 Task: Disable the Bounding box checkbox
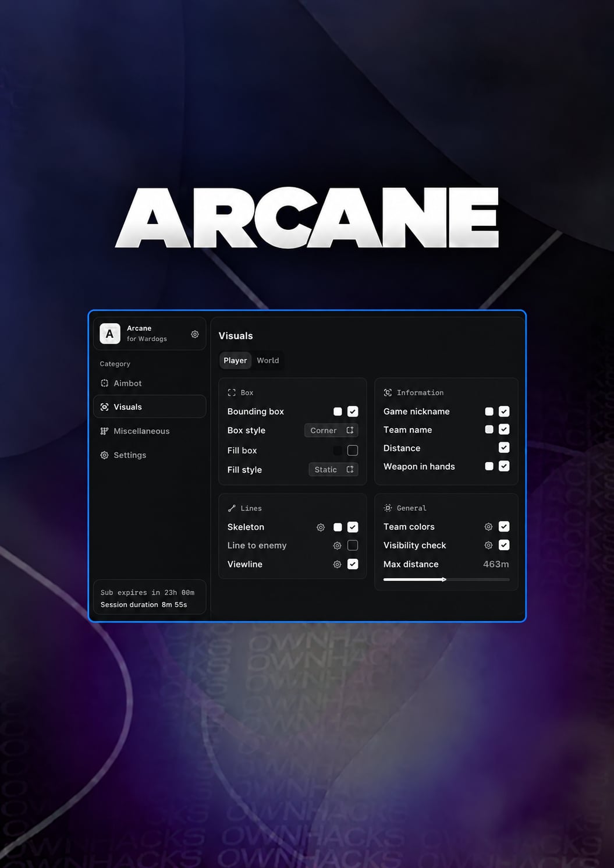pos(353,412)
